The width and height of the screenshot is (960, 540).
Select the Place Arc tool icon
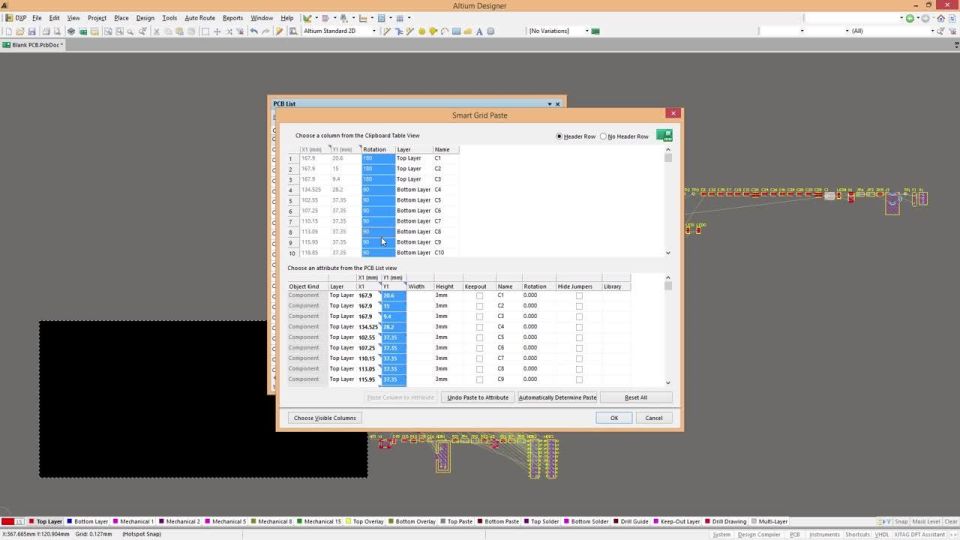click(x=444, y=31)
